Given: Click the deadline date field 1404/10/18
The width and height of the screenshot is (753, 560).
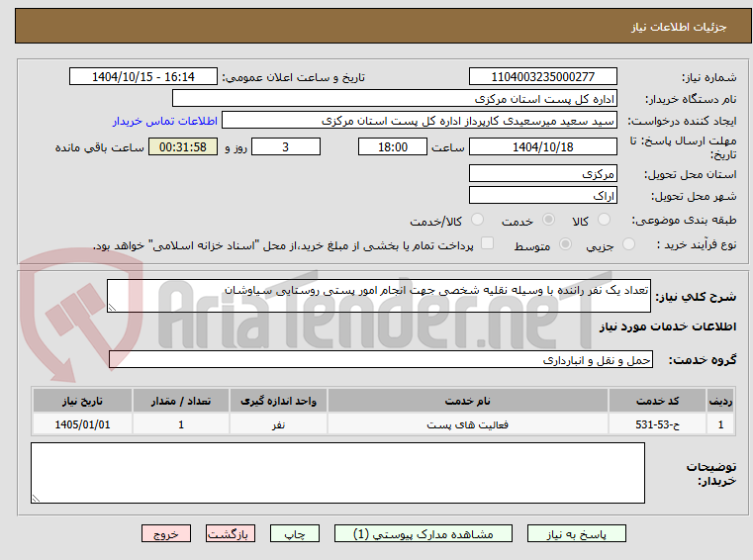Looking at the screenshot, I should 542,147.
